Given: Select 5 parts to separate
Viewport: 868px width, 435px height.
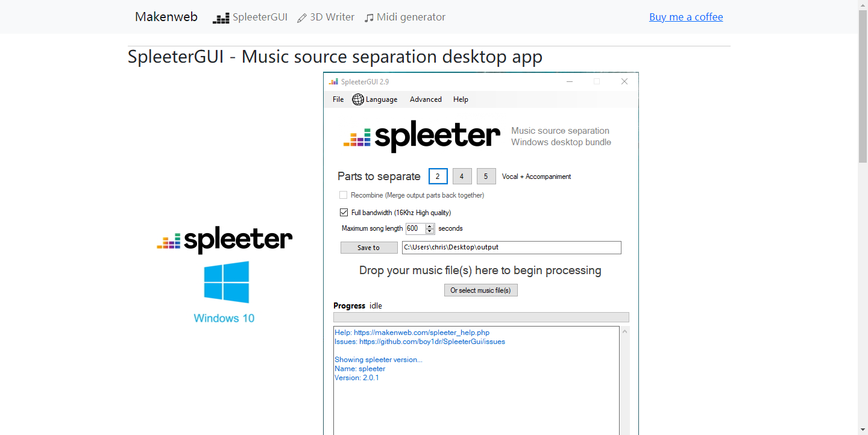Looking at the screenshot, I should click(486, 177).
